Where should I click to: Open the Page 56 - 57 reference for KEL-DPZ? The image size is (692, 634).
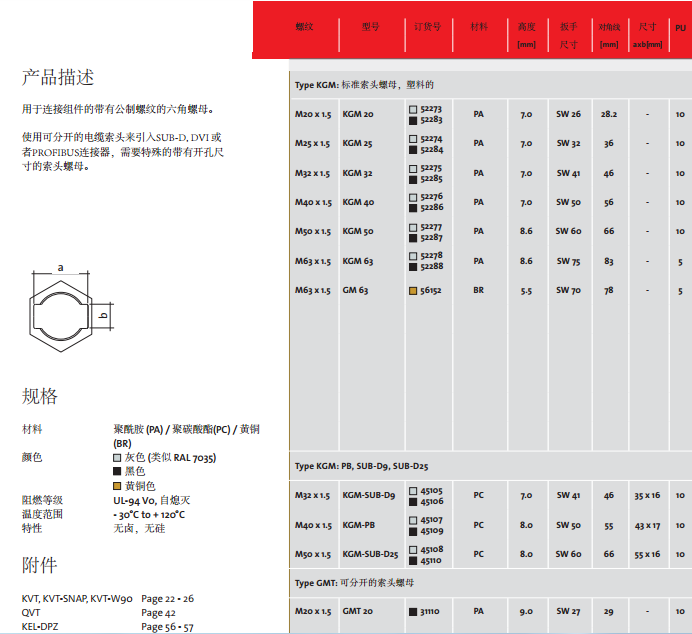[167, 627]
